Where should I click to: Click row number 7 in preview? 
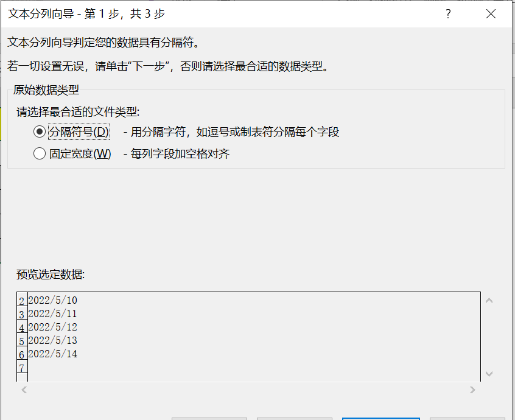tap(22, 368)
